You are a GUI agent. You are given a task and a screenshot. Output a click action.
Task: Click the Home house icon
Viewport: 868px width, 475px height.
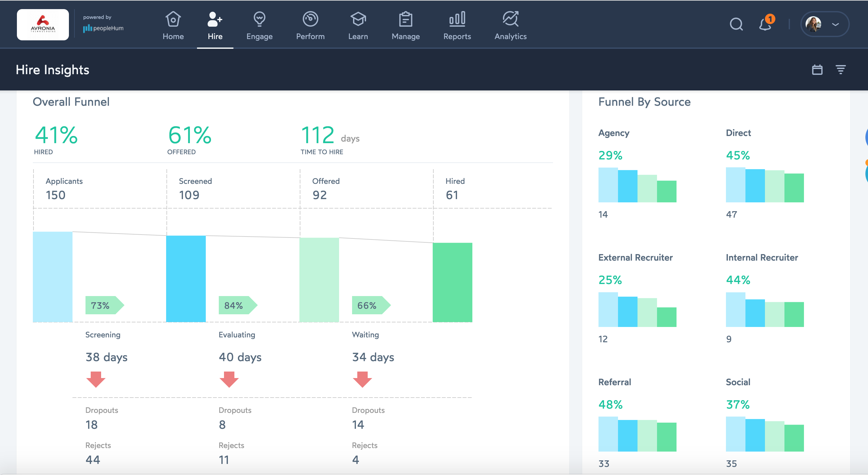(173, 19)
